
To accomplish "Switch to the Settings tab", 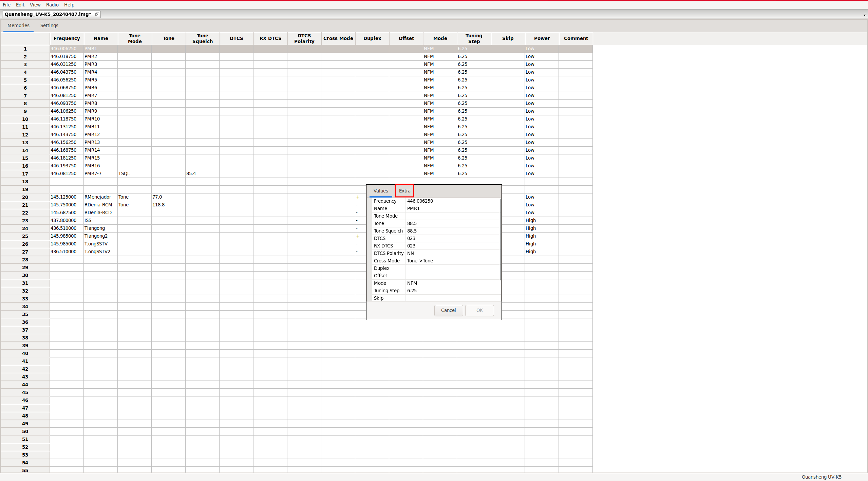I will (x=49, y=25).
